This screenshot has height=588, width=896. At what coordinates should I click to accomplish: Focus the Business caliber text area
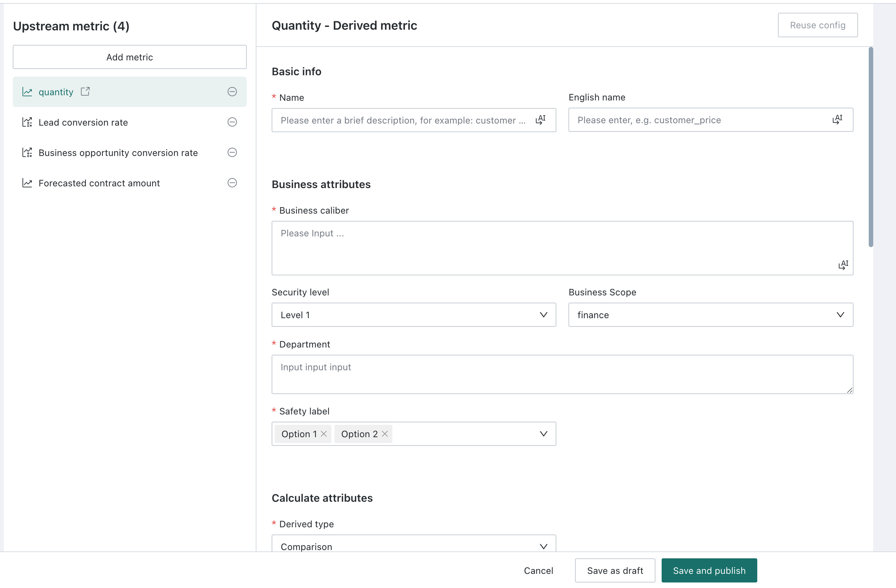[563, 248]
